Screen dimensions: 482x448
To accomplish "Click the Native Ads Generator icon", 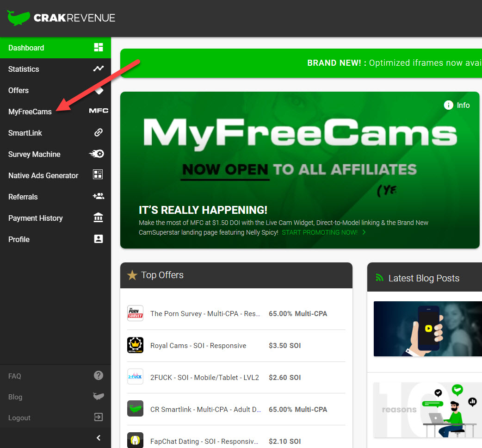I will [98, 175].
